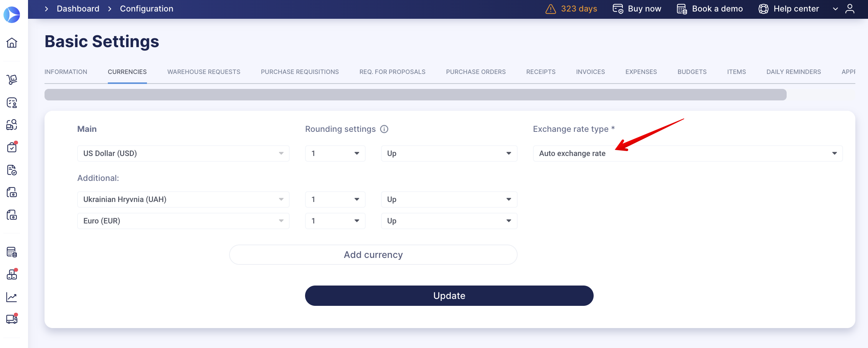Click the Help center lifebuoy icon
This screenshot has height=348, width=868.
tap(764, 9)
